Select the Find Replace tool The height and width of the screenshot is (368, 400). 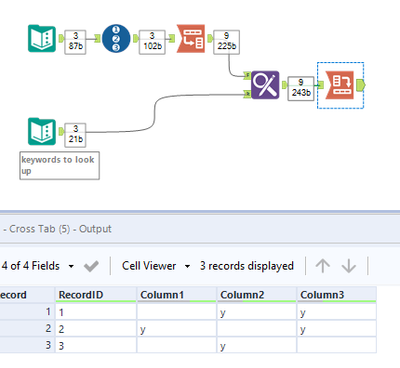pos(265,85)
